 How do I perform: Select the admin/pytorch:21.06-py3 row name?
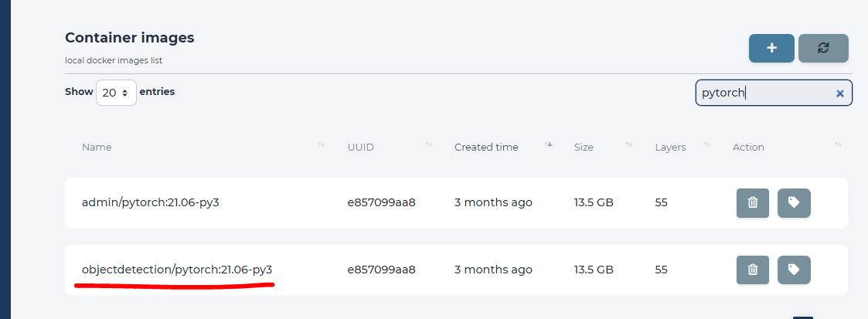[x=151, y=202]
